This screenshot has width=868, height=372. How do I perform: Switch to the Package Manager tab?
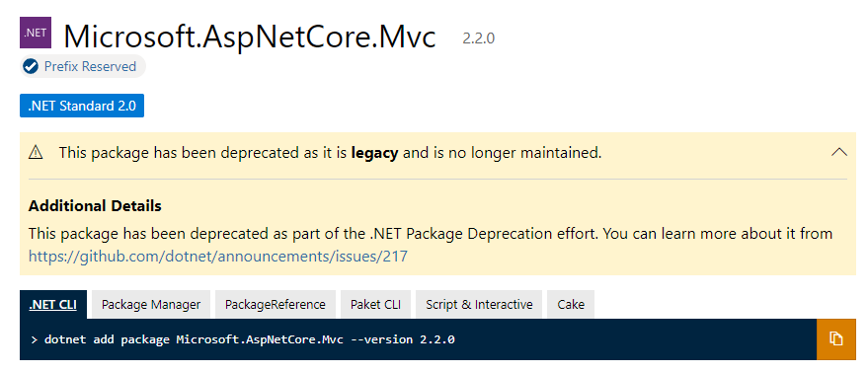click(151, 305)
